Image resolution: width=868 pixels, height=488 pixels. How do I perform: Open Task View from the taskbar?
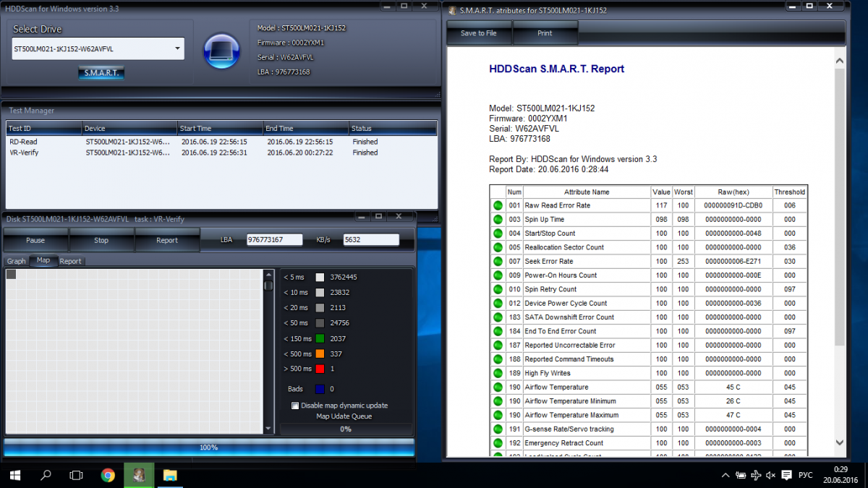(76, 475)
